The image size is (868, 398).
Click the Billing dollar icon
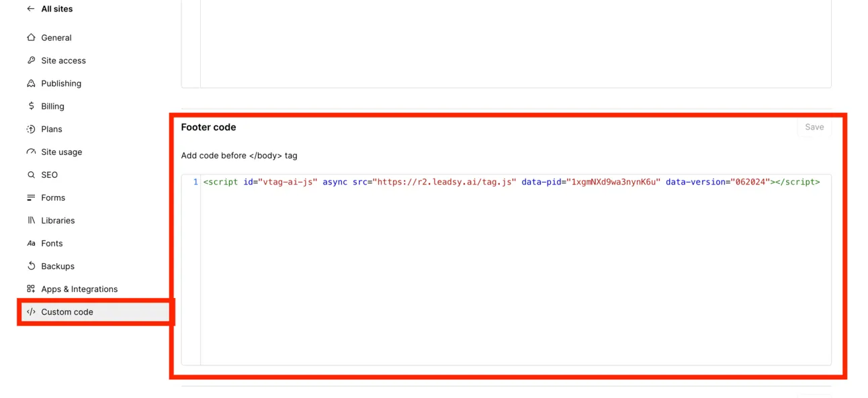(31, 106)
